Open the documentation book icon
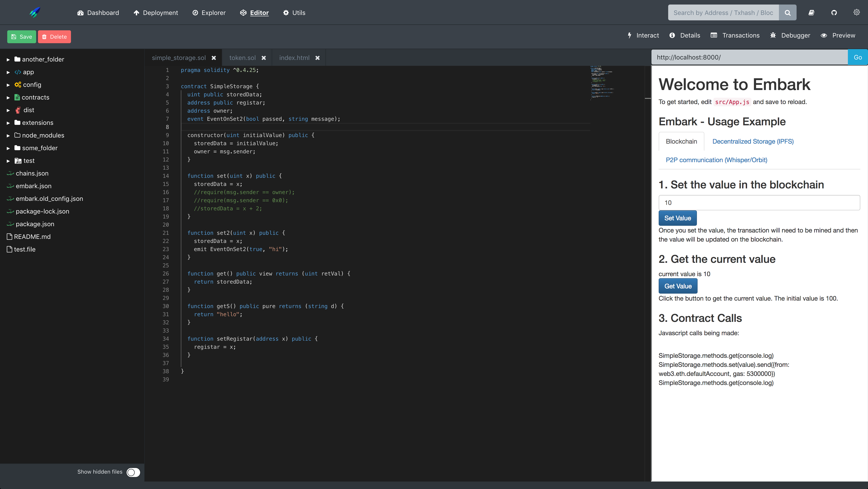The height and width of the screenshot is (489, 868). [x=811, y=12]
